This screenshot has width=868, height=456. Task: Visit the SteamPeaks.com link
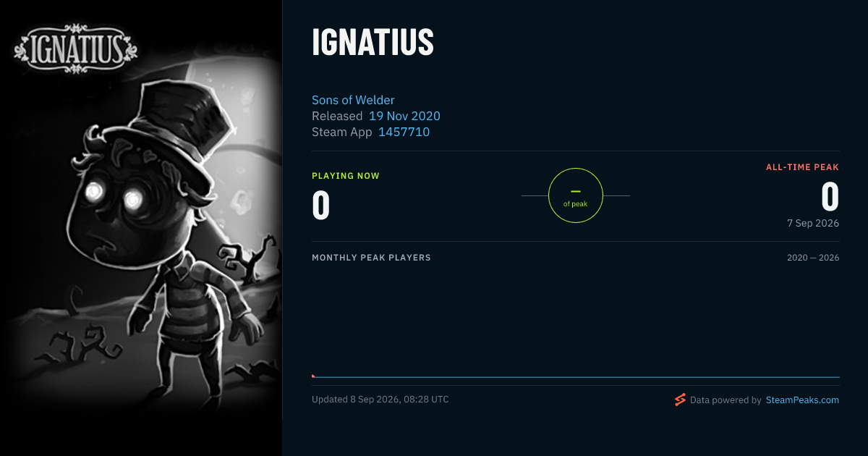[x=802, y=400]
